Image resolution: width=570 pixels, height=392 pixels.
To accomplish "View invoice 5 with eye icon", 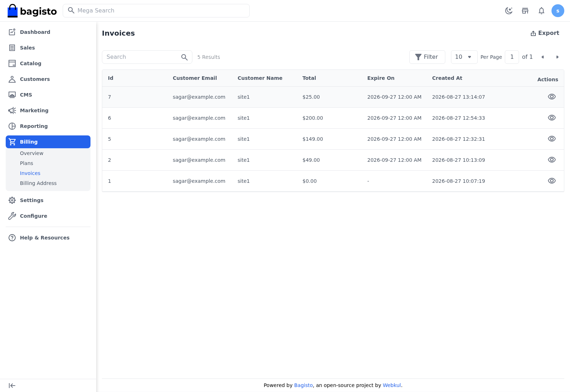I will pos(552,139).
